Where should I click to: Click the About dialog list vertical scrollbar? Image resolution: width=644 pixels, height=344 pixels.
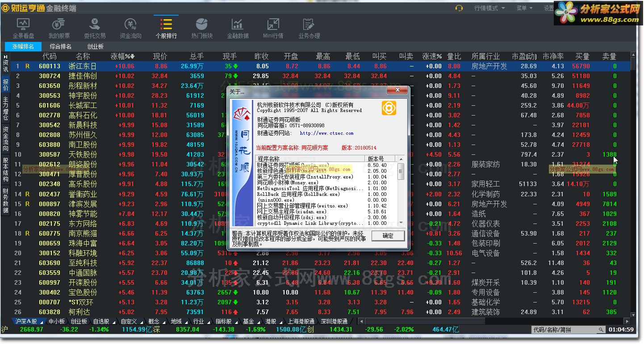coord(401,191)
